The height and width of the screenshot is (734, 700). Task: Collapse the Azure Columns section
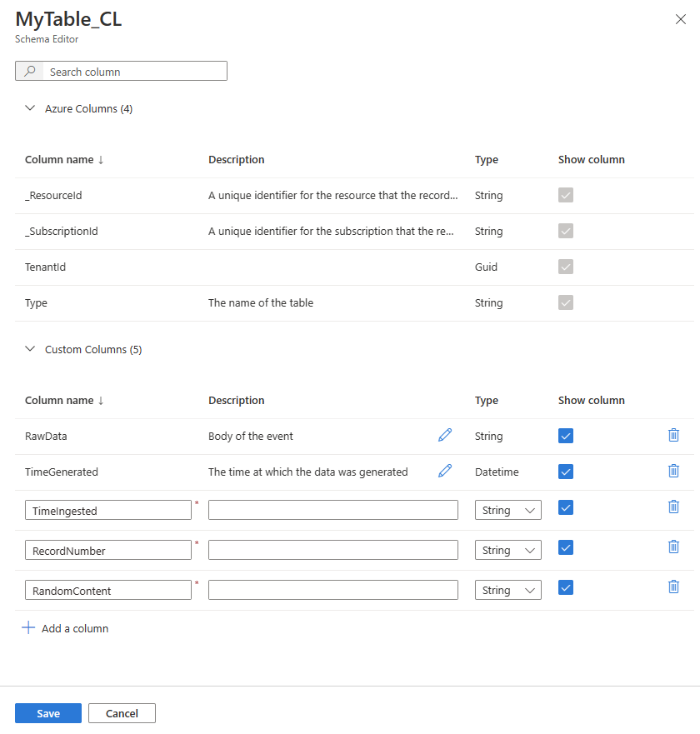(x=30, y=108)
